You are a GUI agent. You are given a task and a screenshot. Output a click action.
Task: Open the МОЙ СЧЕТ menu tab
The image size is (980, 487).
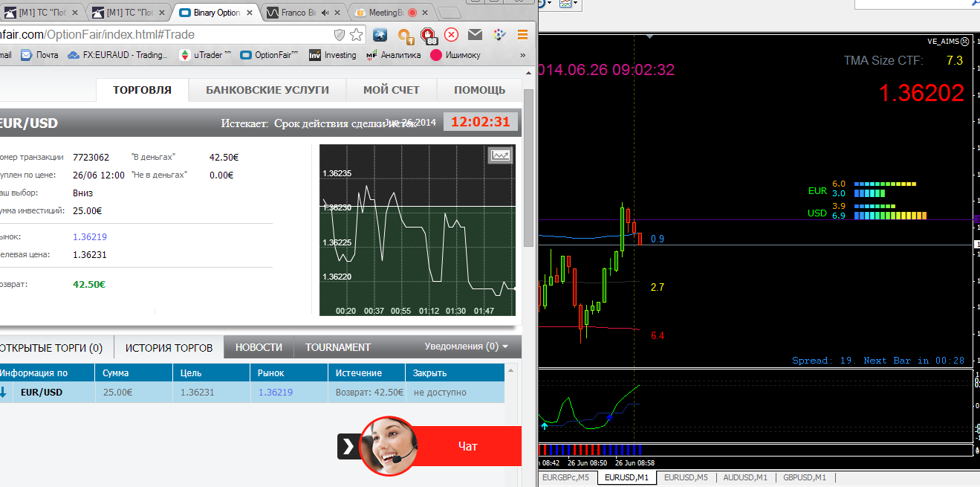(x=392, y=90)
